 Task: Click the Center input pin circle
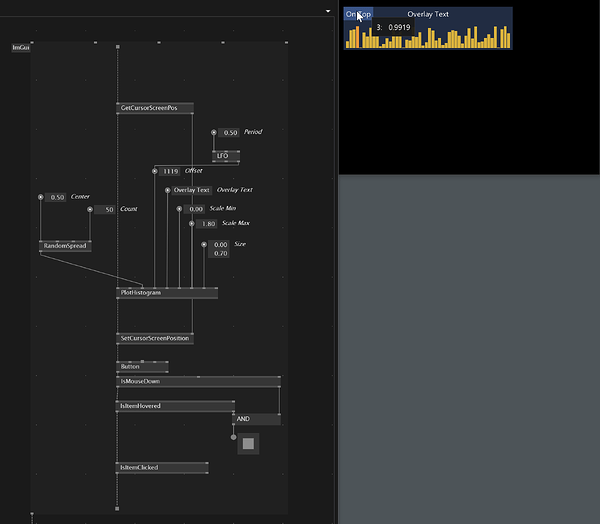[41, 197]
